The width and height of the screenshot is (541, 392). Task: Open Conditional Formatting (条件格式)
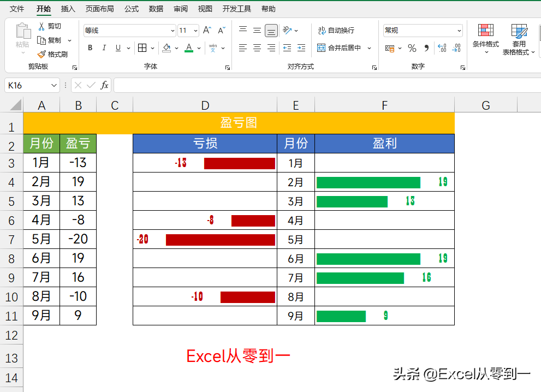point(486,39)
